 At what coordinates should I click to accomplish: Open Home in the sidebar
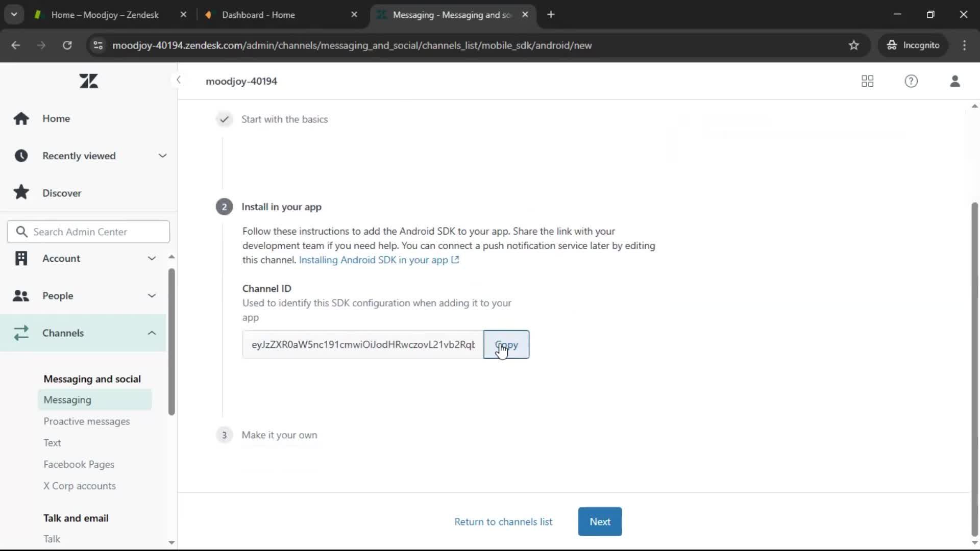(x=56, y=118)
